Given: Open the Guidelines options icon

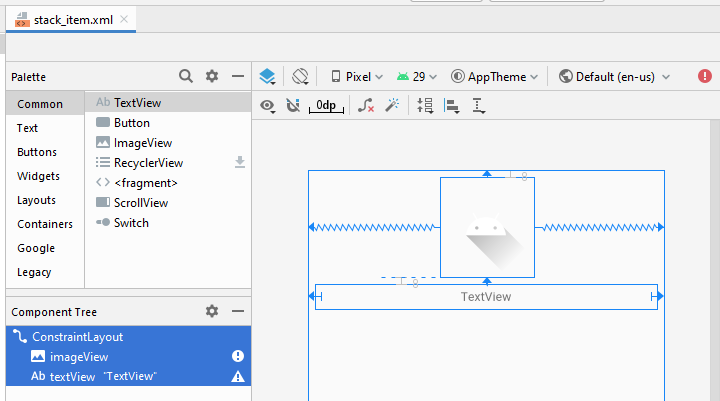Looking at the screenshot, I should pos(478,106).
